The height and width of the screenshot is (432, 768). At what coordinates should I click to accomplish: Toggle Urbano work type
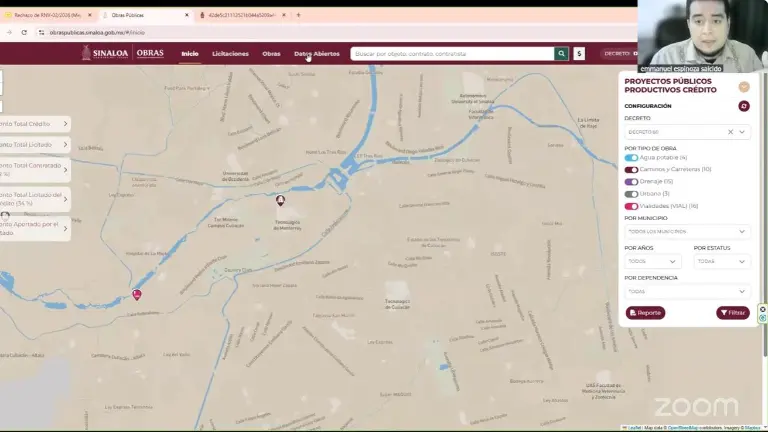[631, 194]
